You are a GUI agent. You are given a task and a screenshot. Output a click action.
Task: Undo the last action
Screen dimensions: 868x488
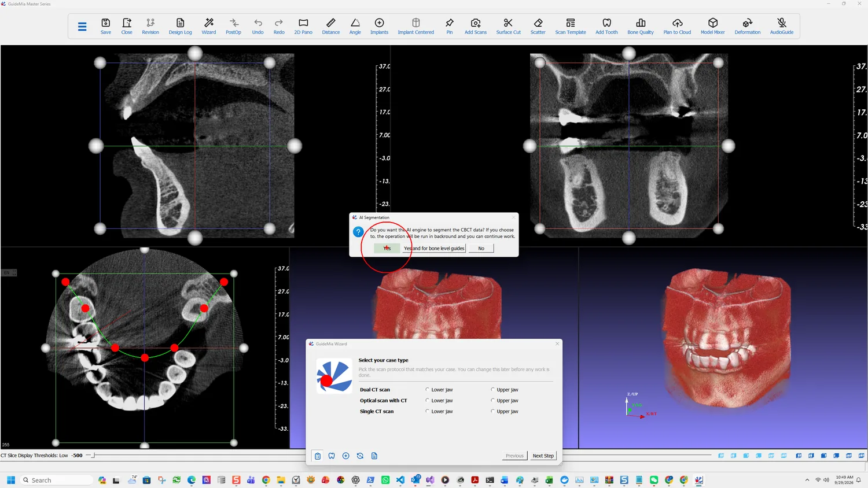coord(258,27)
